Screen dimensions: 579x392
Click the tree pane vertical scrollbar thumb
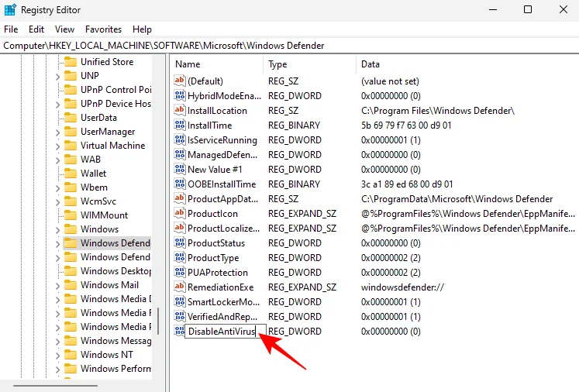click(x=158, y=322)
